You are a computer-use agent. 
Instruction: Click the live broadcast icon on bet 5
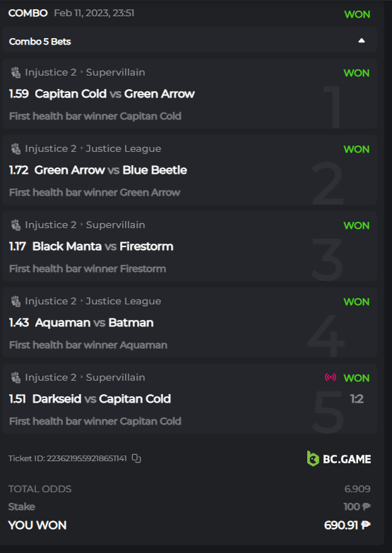tap(331, 377)
